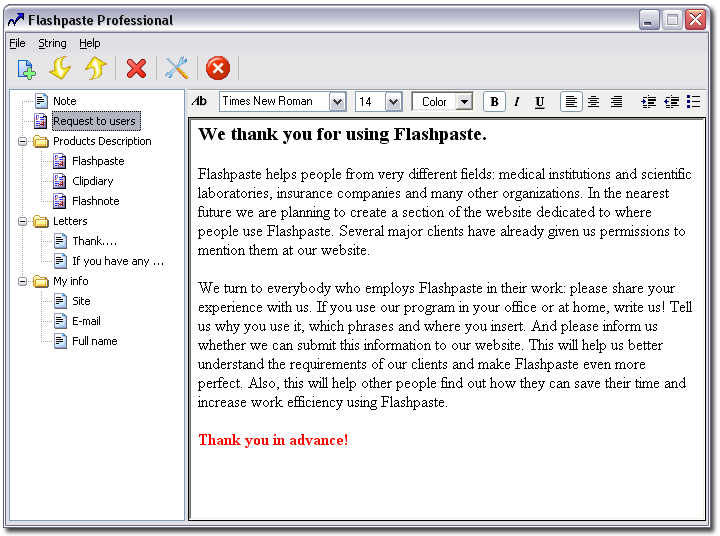Center align the text
The width and height of the screenshot is (720, 536).
593,102
